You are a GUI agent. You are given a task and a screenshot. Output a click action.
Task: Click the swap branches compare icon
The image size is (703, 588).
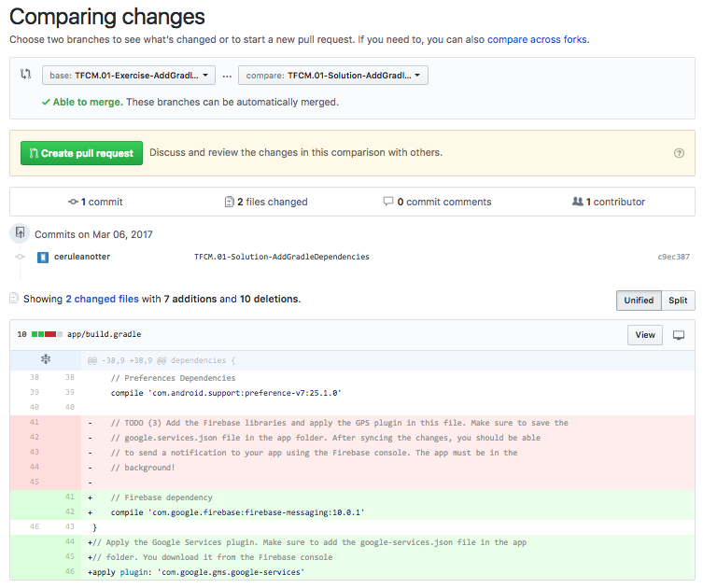coord(26,75)
